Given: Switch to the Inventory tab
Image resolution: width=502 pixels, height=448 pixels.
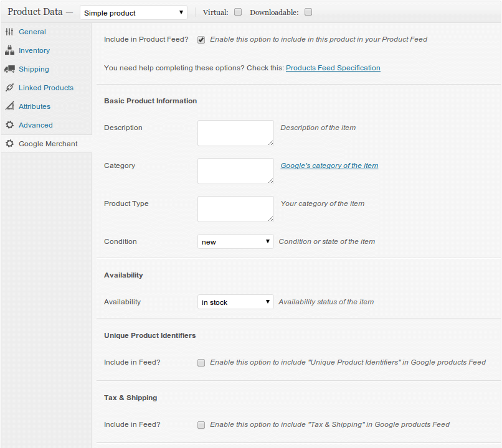Looking at the screenshot, I should 34,50.
